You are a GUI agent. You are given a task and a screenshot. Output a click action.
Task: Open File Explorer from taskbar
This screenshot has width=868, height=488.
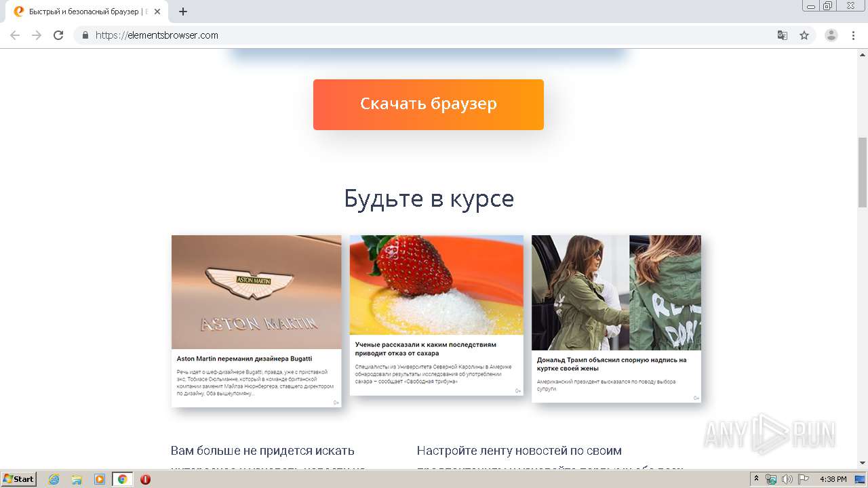point(77,479)
